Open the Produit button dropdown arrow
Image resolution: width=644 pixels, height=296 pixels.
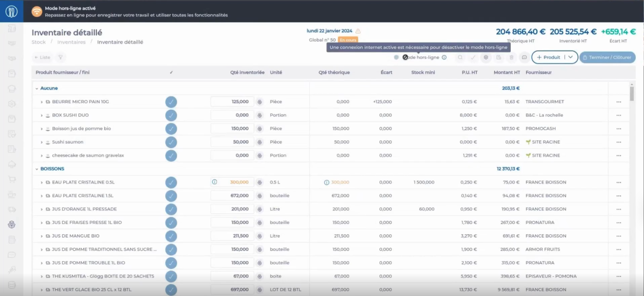click(570, 57)
